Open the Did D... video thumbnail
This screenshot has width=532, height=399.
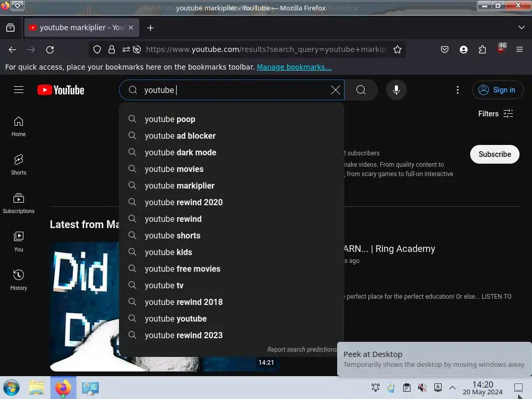point(85,307)
